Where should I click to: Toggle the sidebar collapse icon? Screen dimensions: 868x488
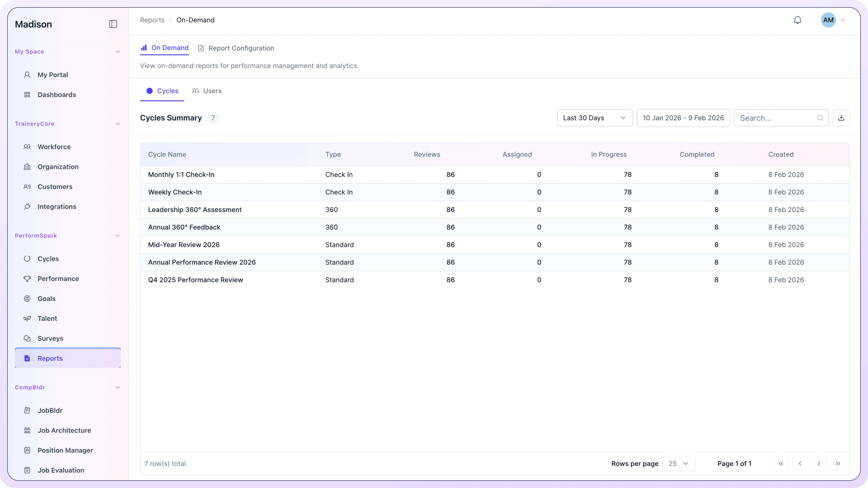tap(113, 24)
